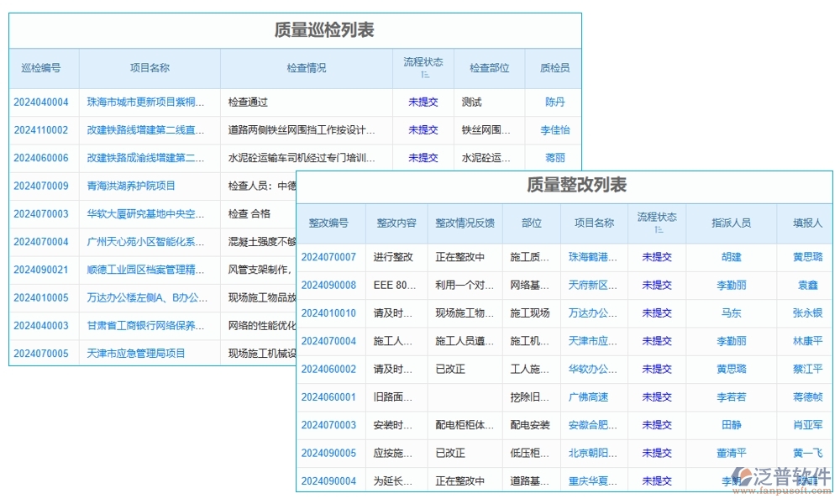840x504 pixels.
Task: Click the 检查部位 column header
Action: [x=488, y=68]
